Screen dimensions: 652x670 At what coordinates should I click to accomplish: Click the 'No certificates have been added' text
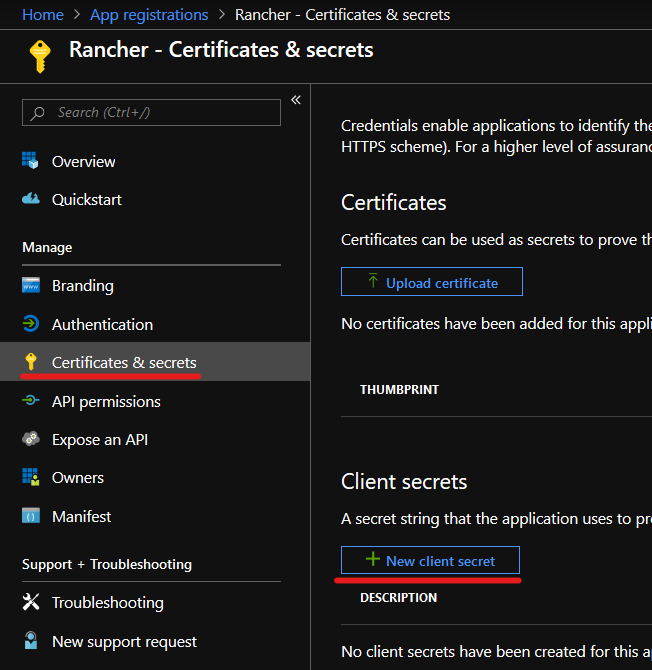click(x=496, y=323)
